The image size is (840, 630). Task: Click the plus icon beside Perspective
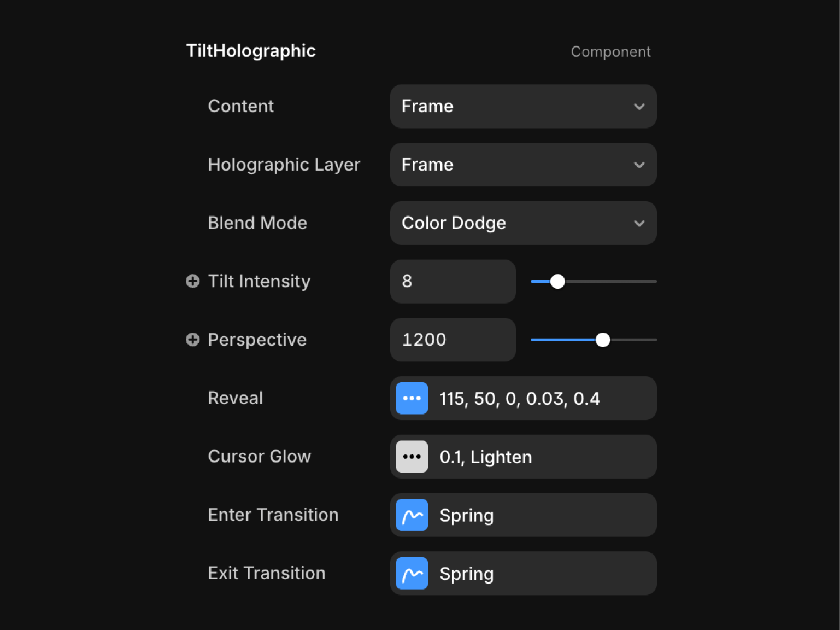click(192, 340)
